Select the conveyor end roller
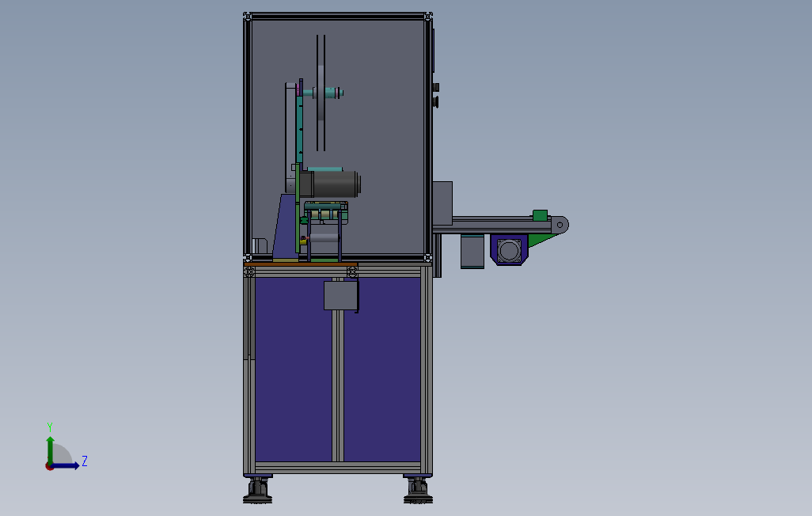This screenshot has width=812, height=516. [x=560, y=225]
